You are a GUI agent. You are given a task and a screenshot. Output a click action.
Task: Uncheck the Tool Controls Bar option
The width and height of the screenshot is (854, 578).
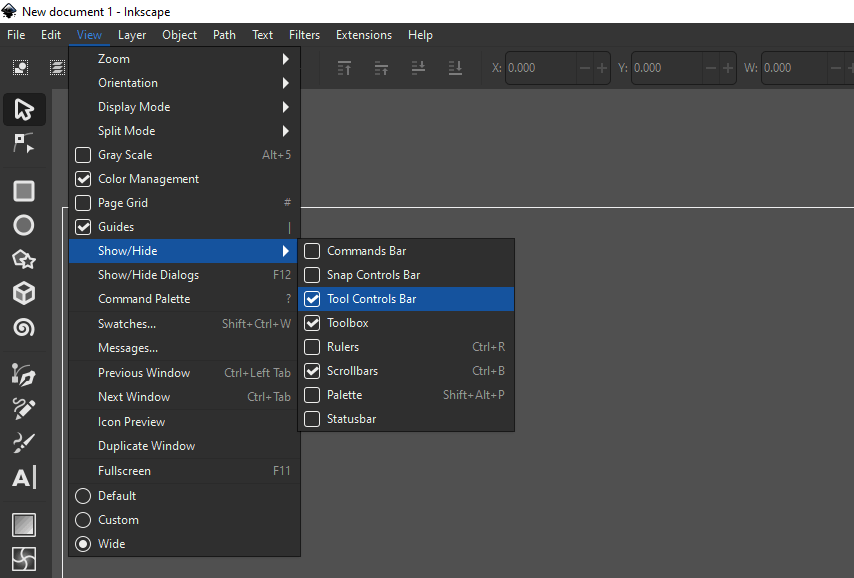point(406,299)
